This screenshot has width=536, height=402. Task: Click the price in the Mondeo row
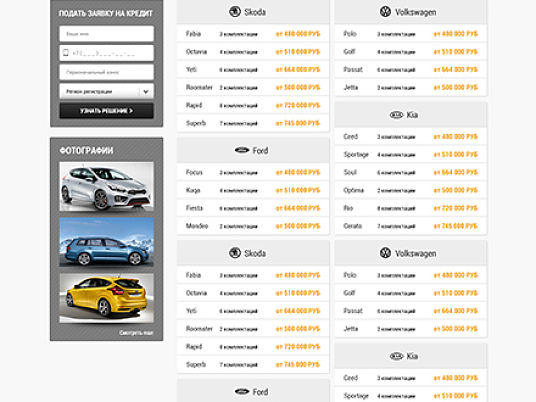coord(298,226)
